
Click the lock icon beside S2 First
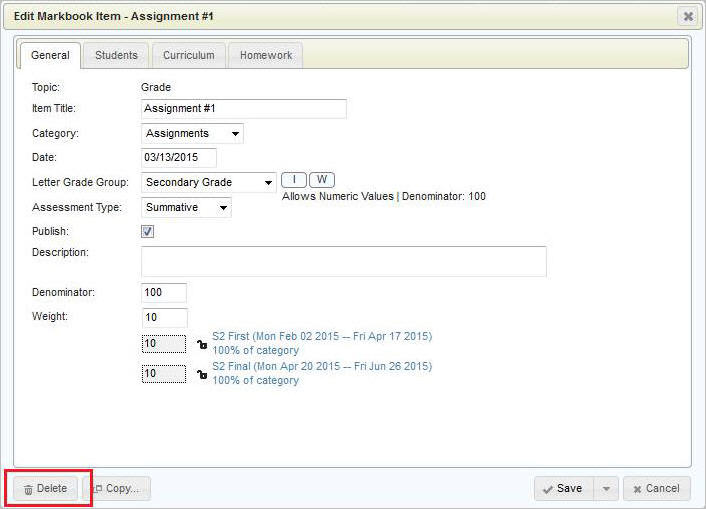[x=201, y=344]
